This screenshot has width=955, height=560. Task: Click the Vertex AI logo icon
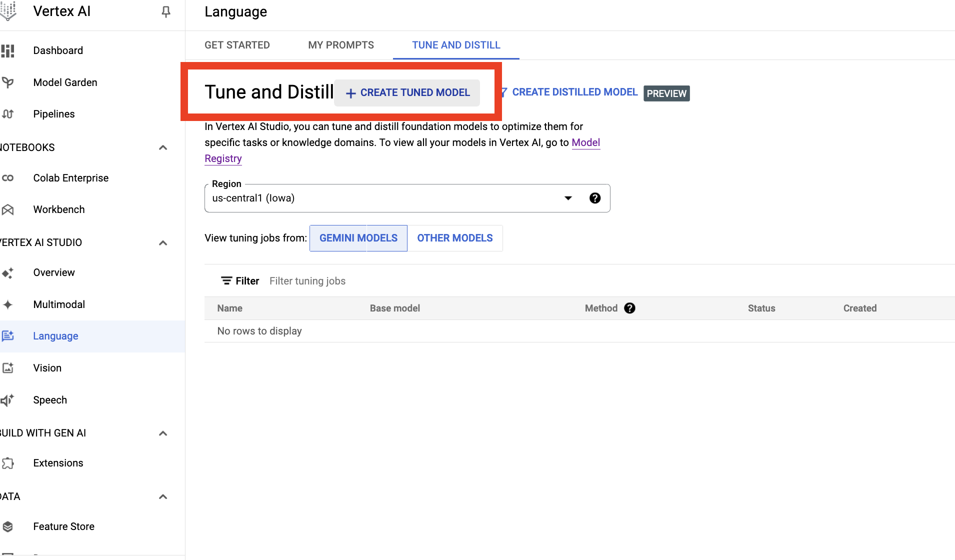(8, 11)
